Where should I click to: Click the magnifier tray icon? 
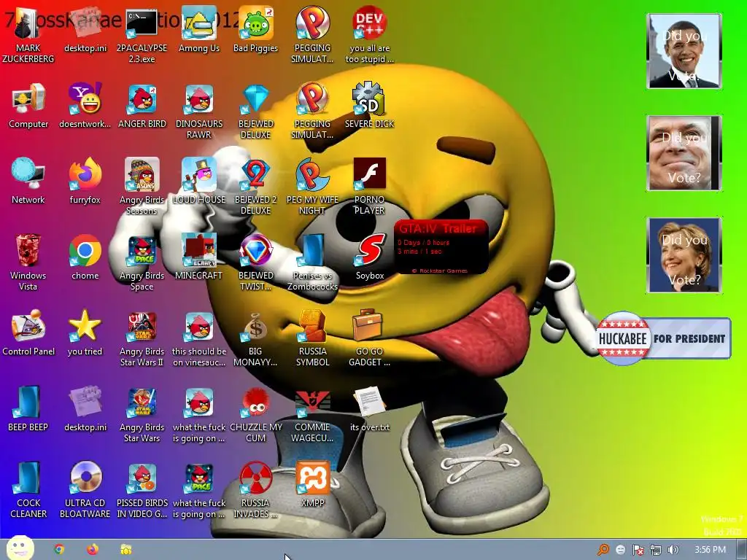click(603, 550)
